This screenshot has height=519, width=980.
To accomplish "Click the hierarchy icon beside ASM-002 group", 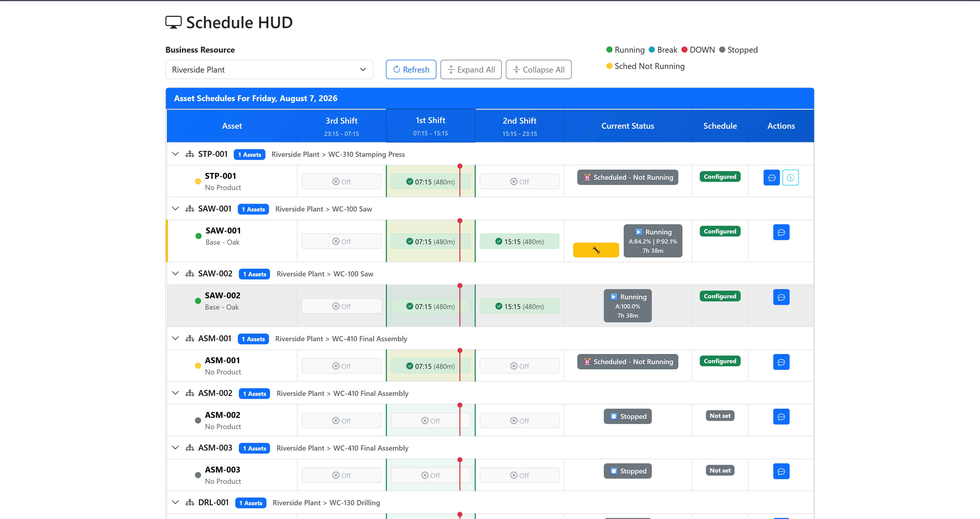I will (x=190, y=393).
